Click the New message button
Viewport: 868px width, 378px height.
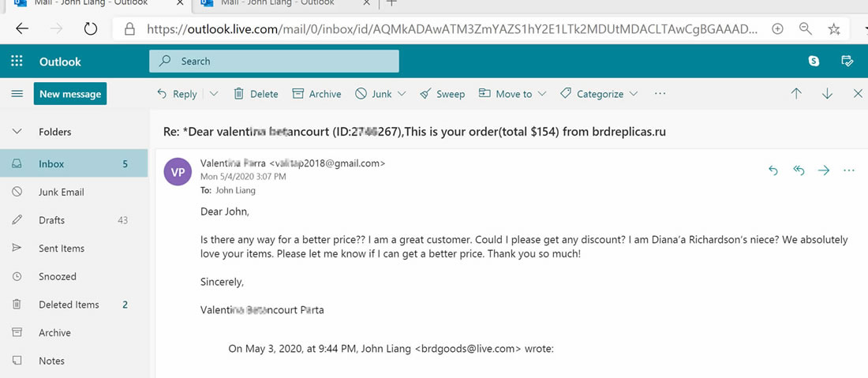tap(70, 94)
